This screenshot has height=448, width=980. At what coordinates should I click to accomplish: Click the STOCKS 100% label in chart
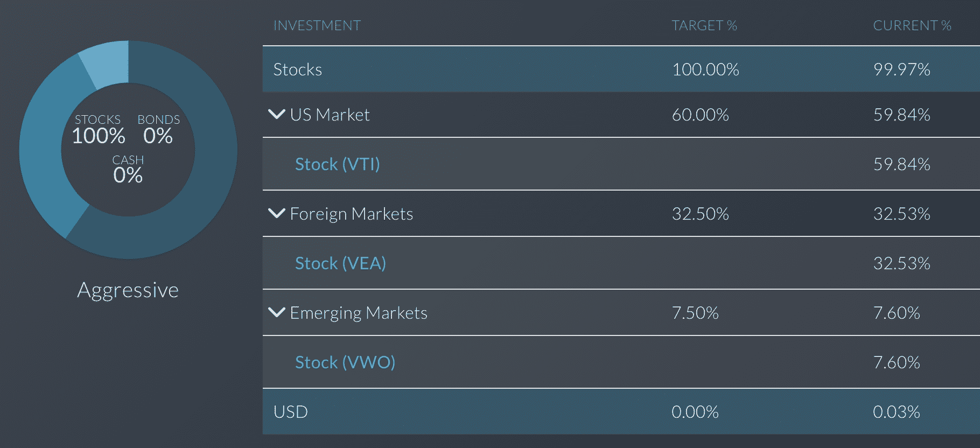(99, 129)
